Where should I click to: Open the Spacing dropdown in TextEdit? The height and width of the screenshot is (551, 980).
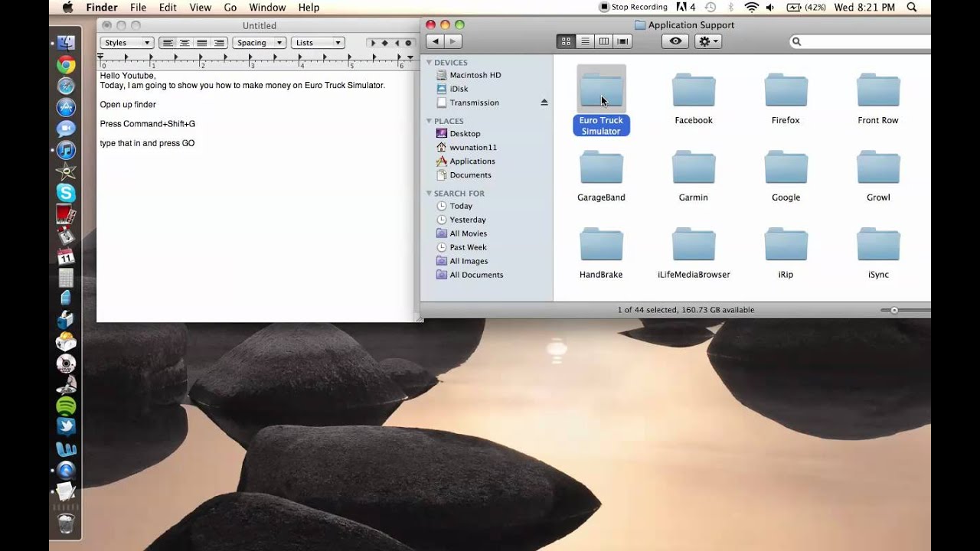click(x=260, y=43)
